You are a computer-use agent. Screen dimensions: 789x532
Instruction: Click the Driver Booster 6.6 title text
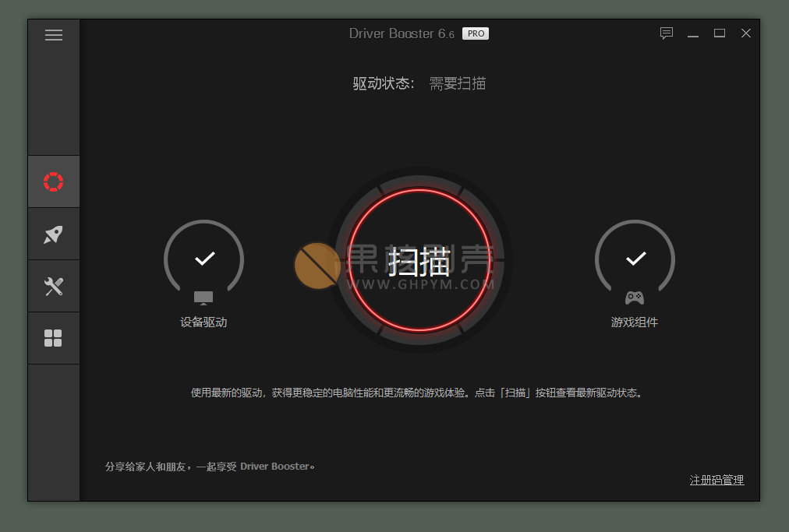(x=402, y=33)
